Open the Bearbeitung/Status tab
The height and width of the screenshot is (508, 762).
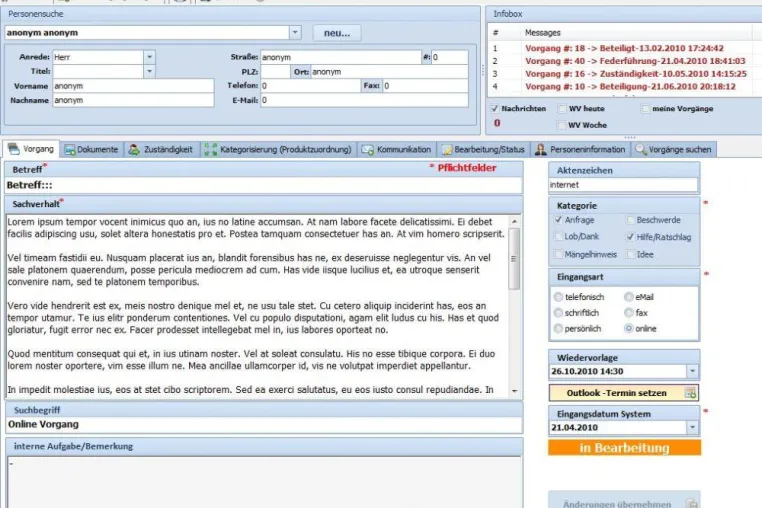pyautogui.click(x=484, y=150)
